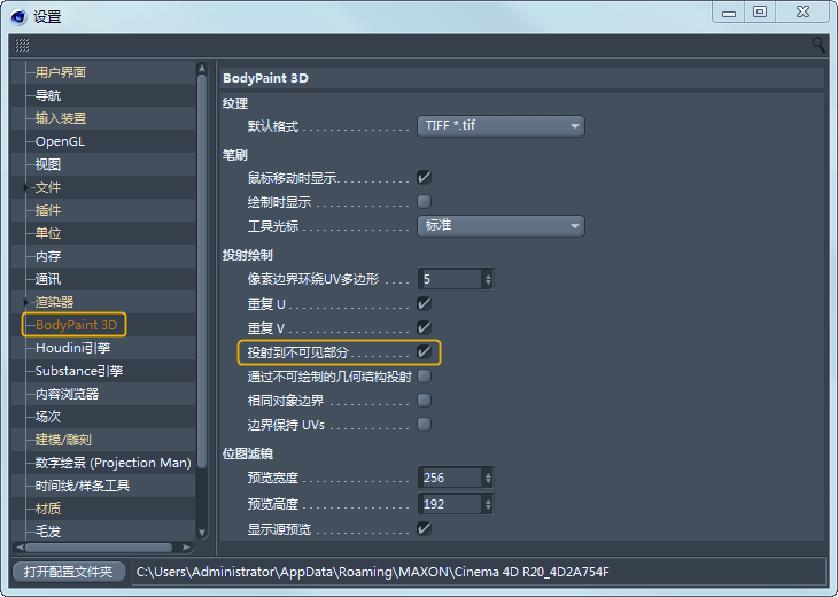This screenshot has width=838, height=597.
Task: Select 建模/雕刻 category
Action: click(x=63, y=439)
